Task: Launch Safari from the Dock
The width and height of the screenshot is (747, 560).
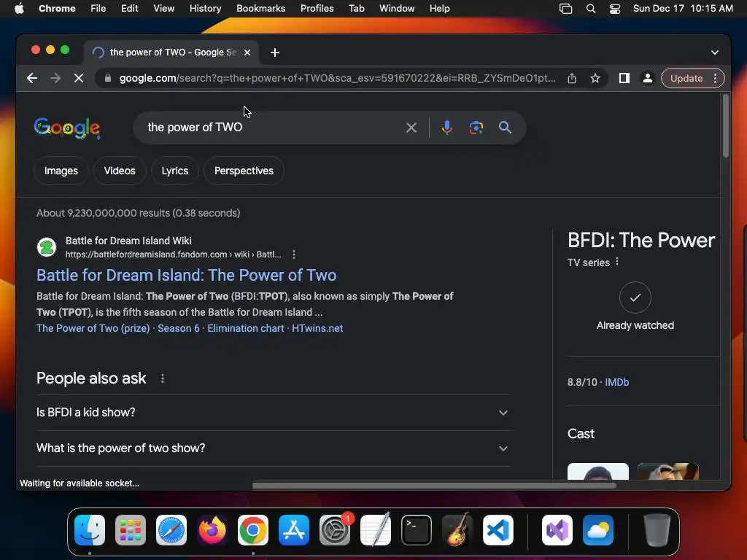Action: point(171,530)
